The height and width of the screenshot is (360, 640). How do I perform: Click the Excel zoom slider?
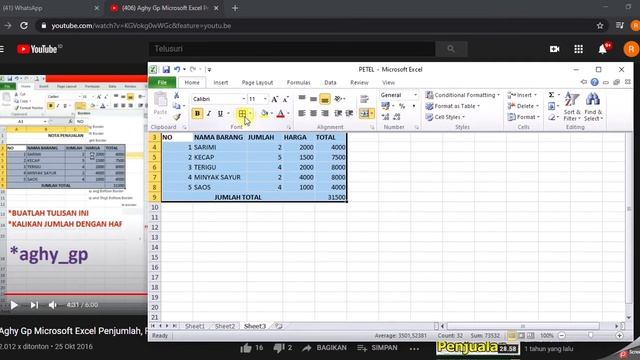click(591, 336)
